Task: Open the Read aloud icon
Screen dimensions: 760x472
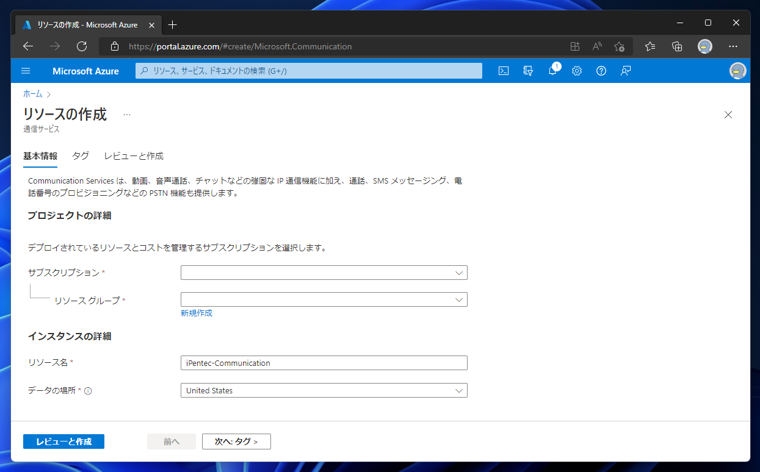Action: pyautogui.click(x=597, y=47)
